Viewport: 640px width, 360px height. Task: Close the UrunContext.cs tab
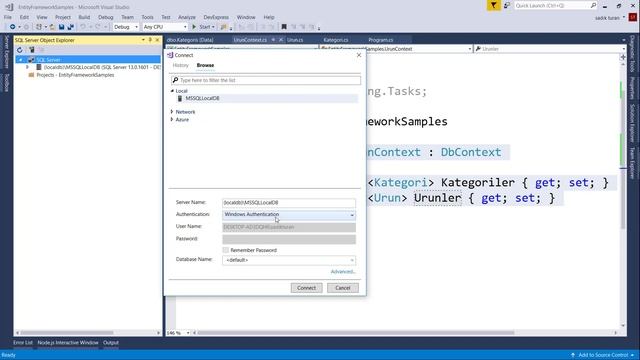[281, 40]
